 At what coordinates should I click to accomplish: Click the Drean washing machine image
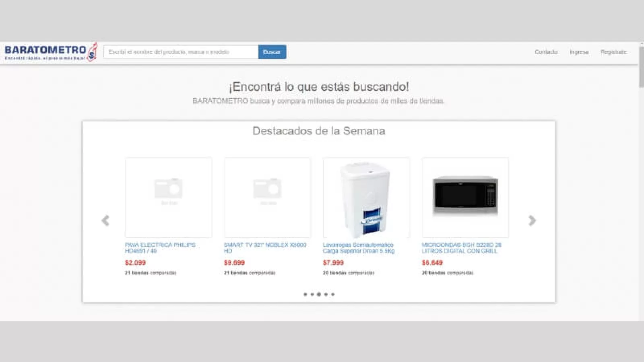[x=366, y=197]
